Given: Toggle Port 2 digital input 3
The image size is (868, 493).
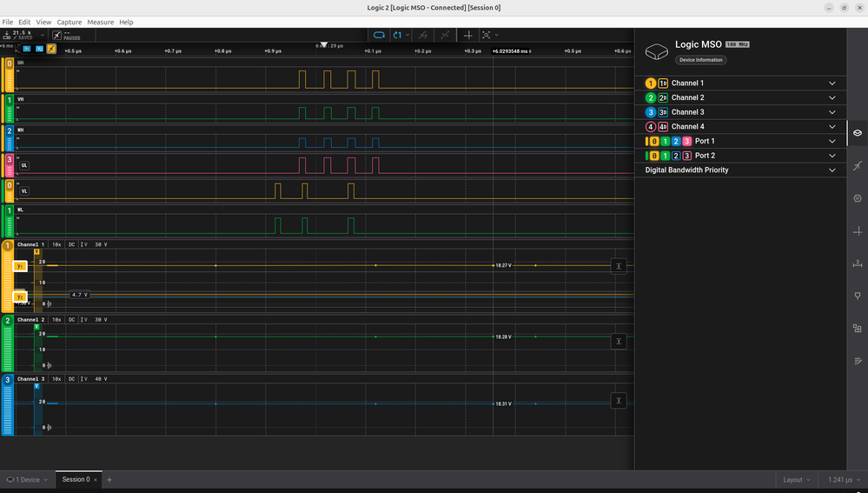Looking at the screenshot, I should coord(687,156).
